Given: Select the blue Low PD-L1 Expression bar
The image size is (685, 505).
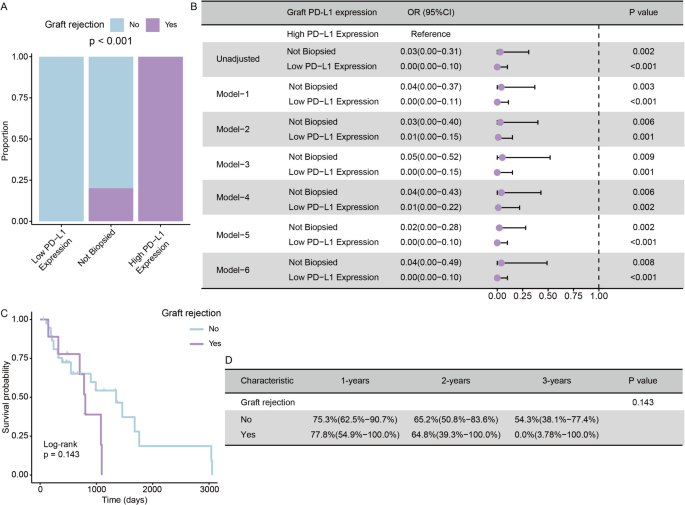Looking at the screenshot, I should pos(62,139).
